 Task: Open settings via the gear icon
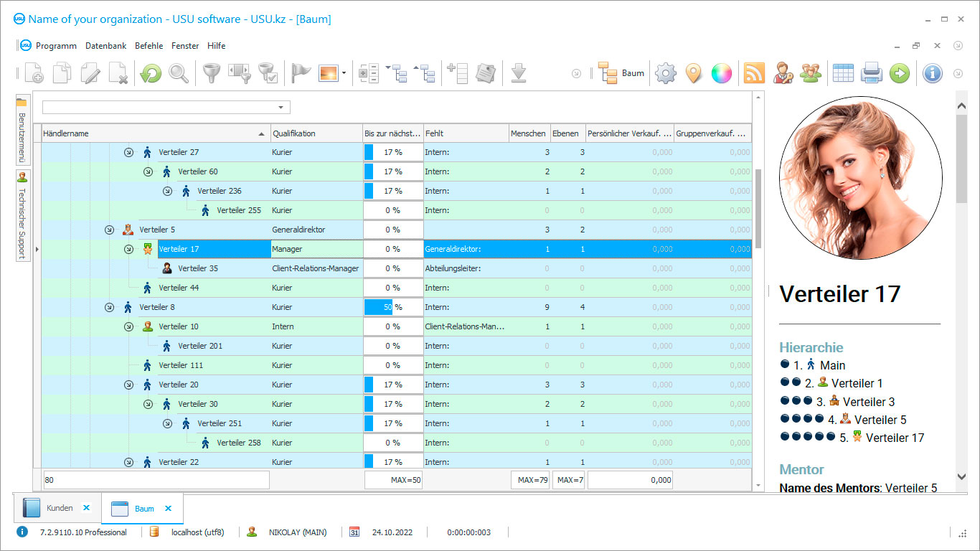tap(666, 73)
